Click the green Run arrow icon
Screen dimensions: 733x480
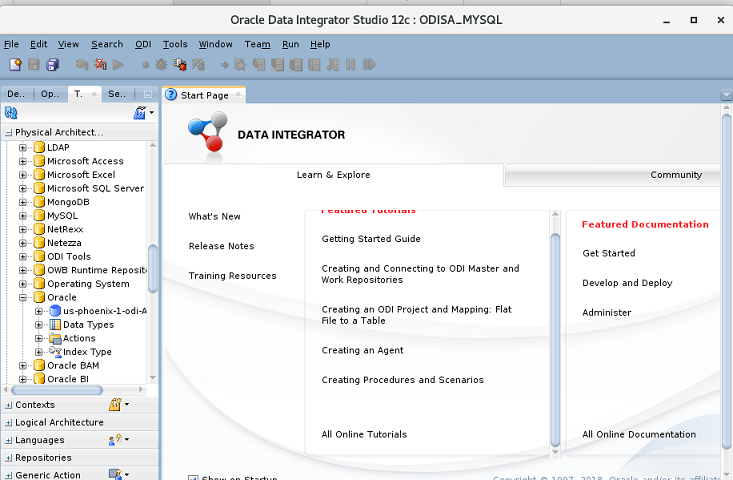coord(118,64)
